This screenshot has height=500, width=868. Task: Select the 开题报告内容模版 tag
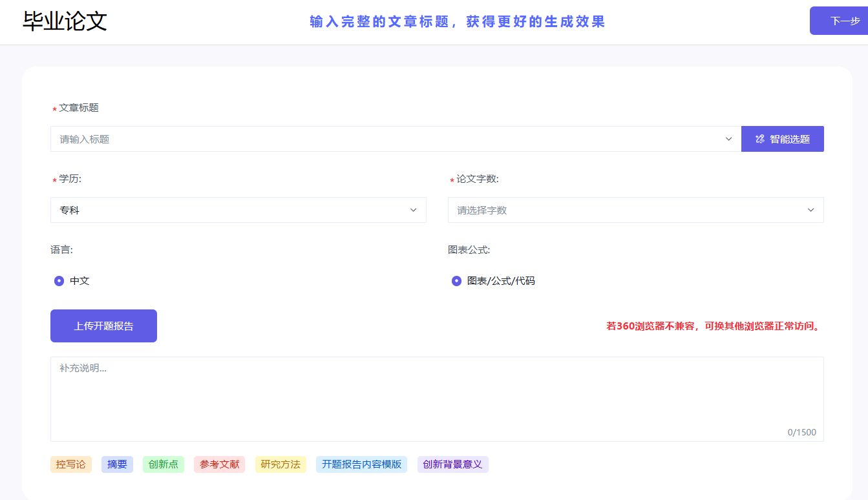click(361, 464)
